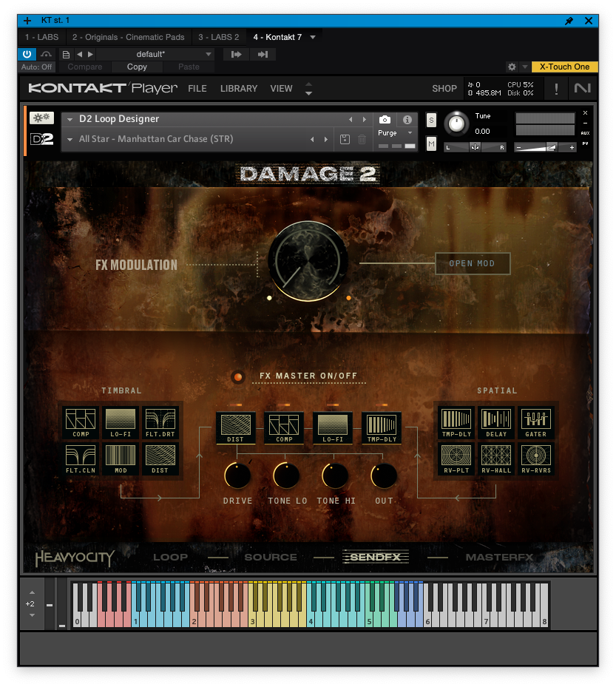Click the Tune knob
The height and width of the screenshot is (687, 616).
[x=456, y=123]
